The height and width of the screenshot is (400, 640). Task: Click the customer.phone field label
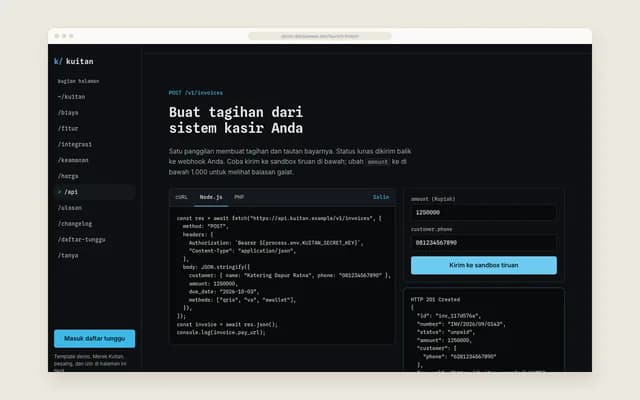pyautogui.click(x=431, y=229)
